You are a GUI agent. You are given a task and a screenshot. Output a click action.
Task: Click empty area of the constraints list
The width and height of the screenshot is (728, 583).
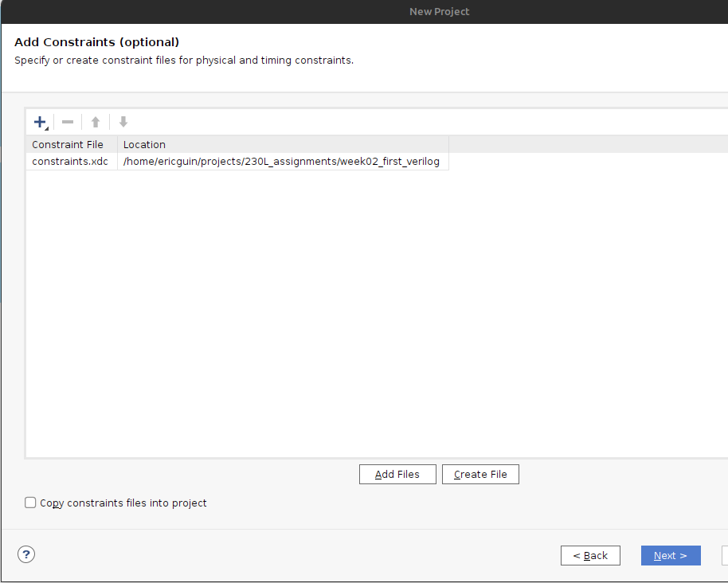319,319
